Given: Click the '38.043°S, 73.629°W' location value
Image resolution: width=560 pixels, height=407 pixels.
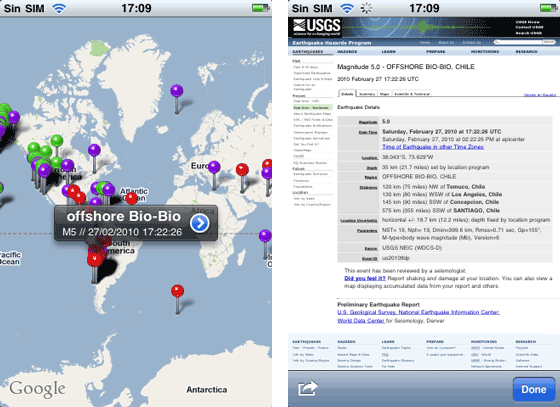Looking at the screenshot, I should point(408,157).
